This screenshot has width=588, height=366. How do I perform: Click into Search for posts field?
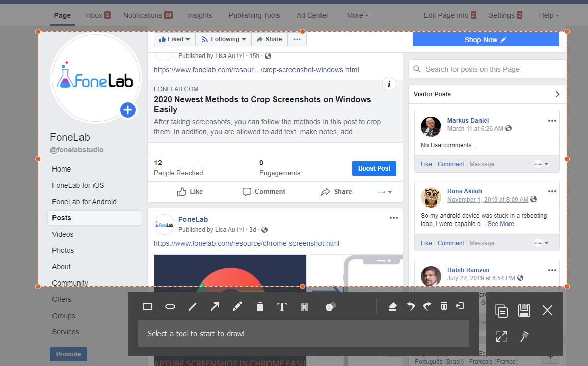coord(487,69)
